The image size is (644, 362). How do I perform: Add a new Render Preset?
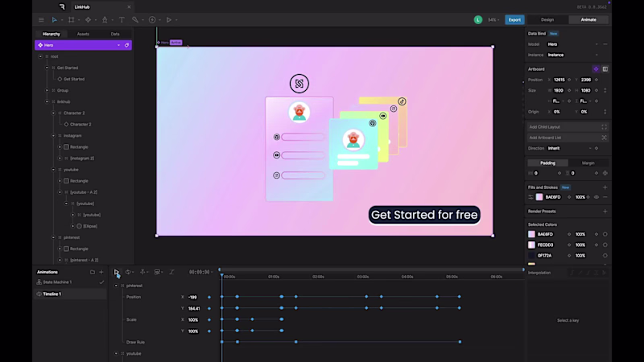605,212
